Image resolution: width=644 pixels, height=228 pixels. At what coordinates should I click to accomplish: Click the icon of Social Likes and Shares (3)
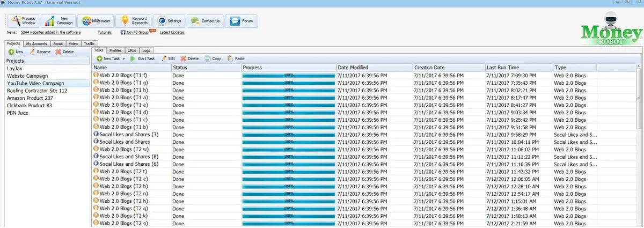click(x=97, y=134)
